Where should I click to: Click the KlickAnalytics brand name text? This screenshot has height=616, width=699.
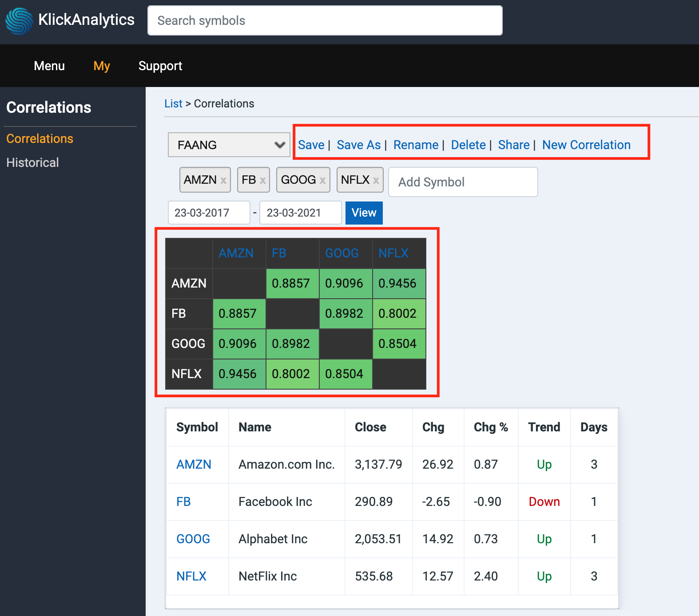(86, 20)
